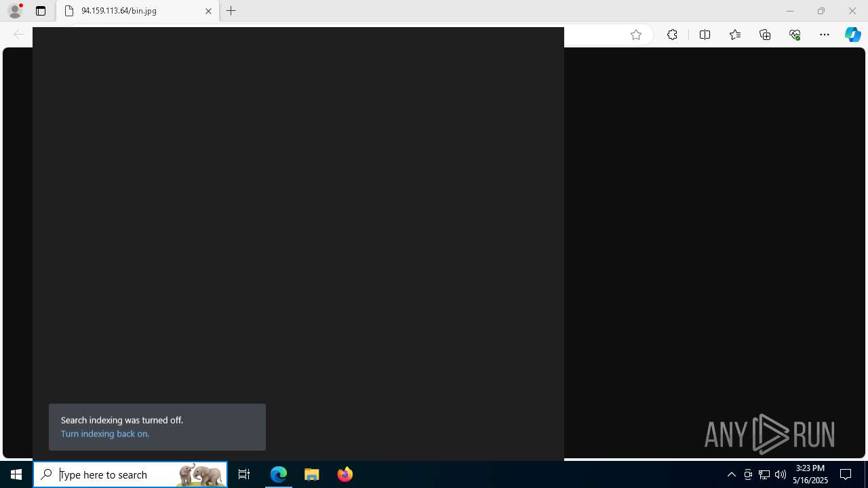The width and height of the screenshot is (868, 488).
Task: Open the Copilot sidebar
Action: 853,35
